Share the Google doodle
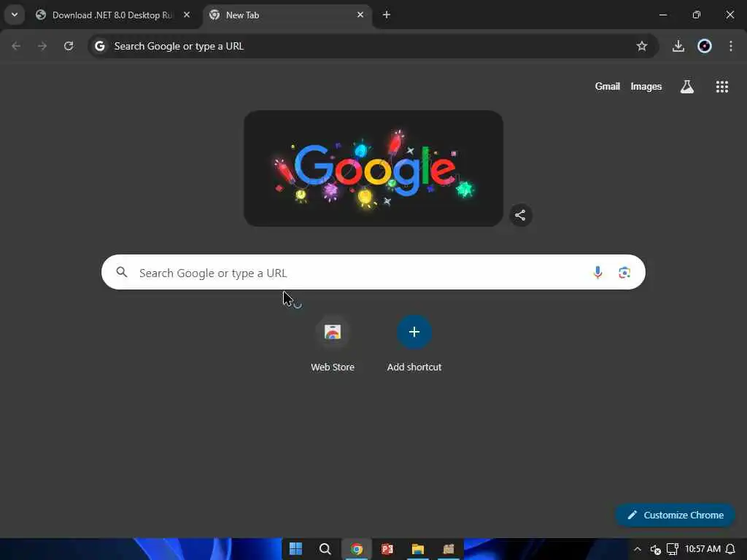This screenshot has height=560, width=747. point(520,215)
